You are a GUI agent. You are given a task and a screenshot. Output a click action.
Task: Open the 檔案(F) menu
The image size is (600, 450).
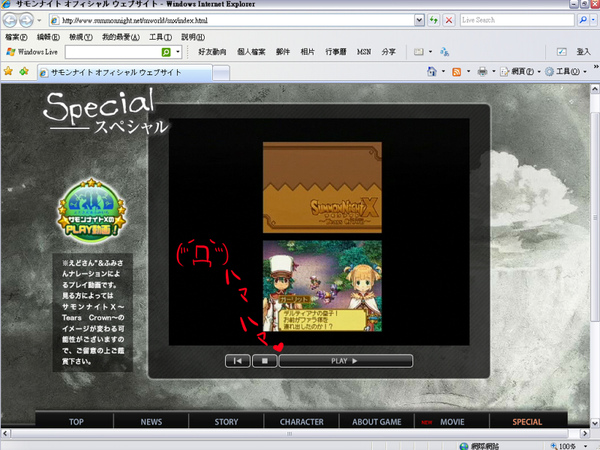[x=16, y=37]
